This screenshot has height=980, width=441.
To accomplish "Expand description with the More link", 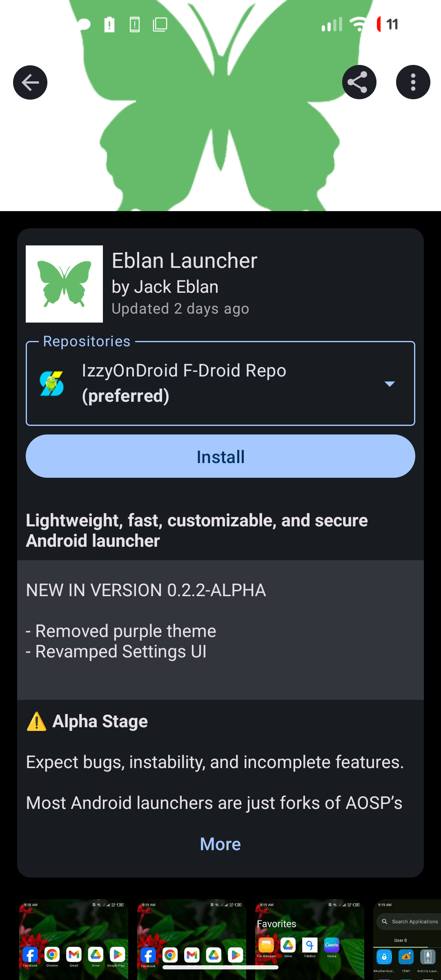I will [220, 844].
